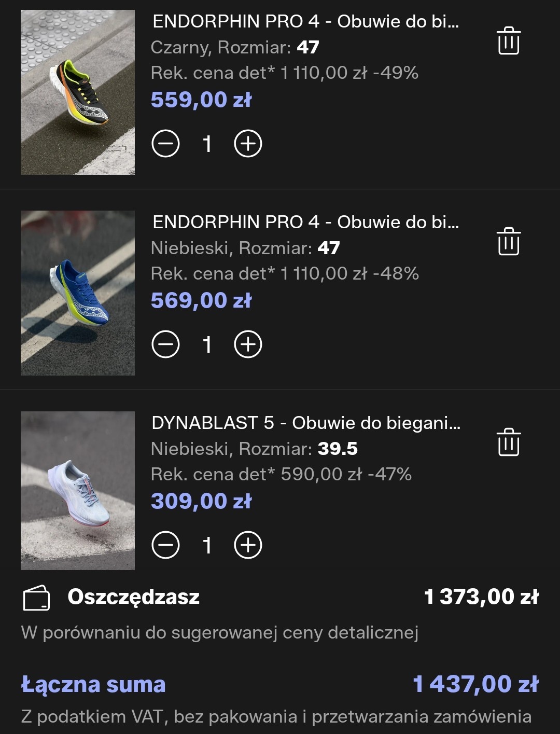
Task: View the Dynablast 5 shoe image
Action: point(78,491)
